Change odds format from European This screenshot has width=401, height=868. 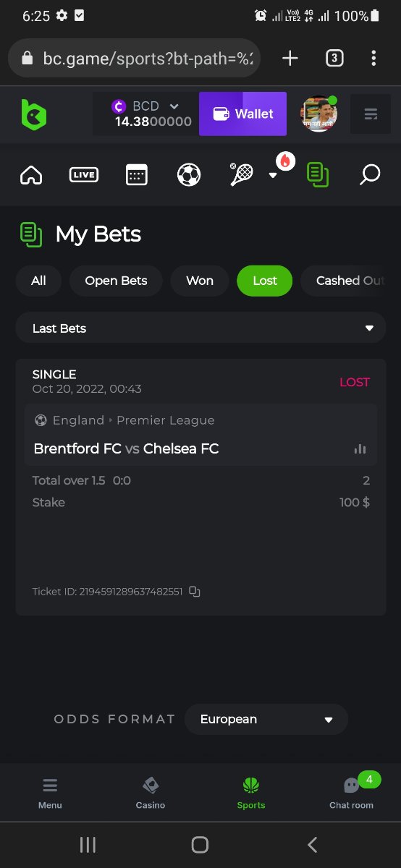point(266,719)
